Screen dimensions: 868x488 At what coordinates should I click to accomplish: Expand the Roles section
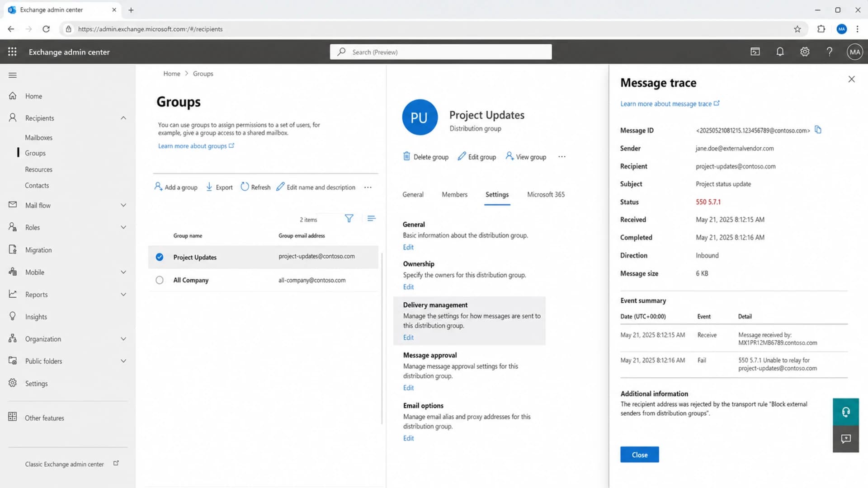pyautogui.click(x=123, y=227)
